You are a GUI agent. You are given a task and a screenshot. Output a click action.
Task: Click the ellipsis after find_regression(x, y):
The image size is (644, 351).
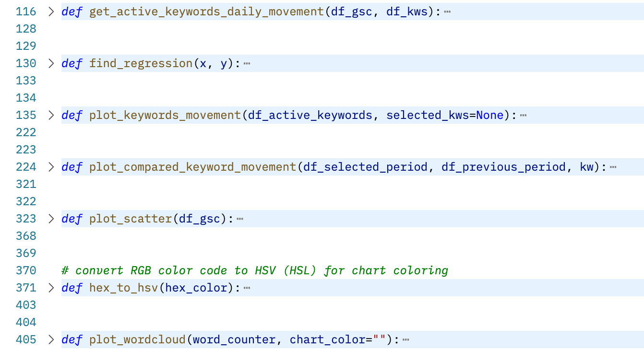(x=247, y=63)
